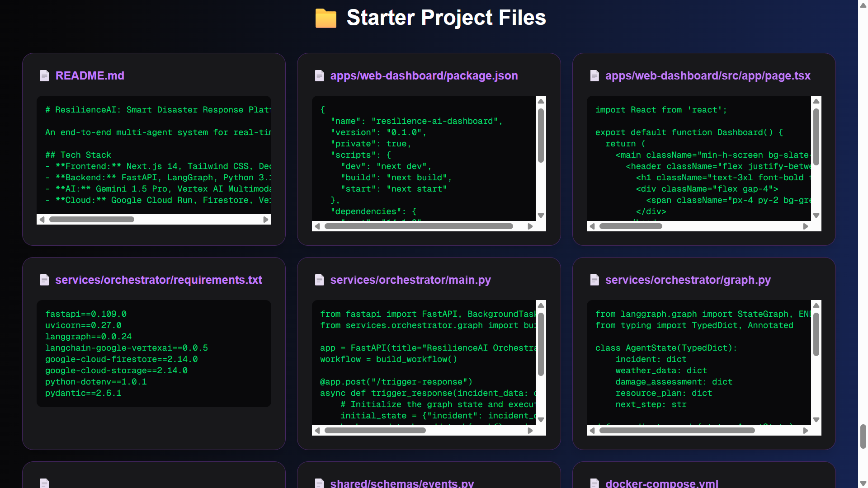The height and width of the screenshot is (488, 868).
Task: Click the document icon beside README.md
Action: click(44, 75)
